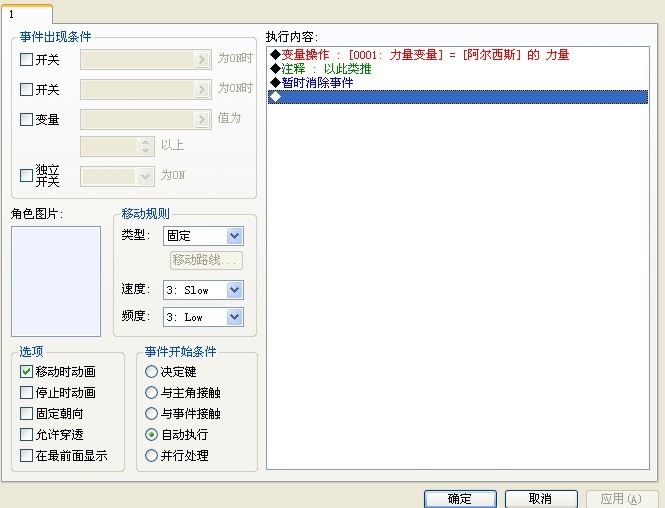The image size is (665, 508).
Task: Enable the second 开关 condition checkbox
Action: 26,89
